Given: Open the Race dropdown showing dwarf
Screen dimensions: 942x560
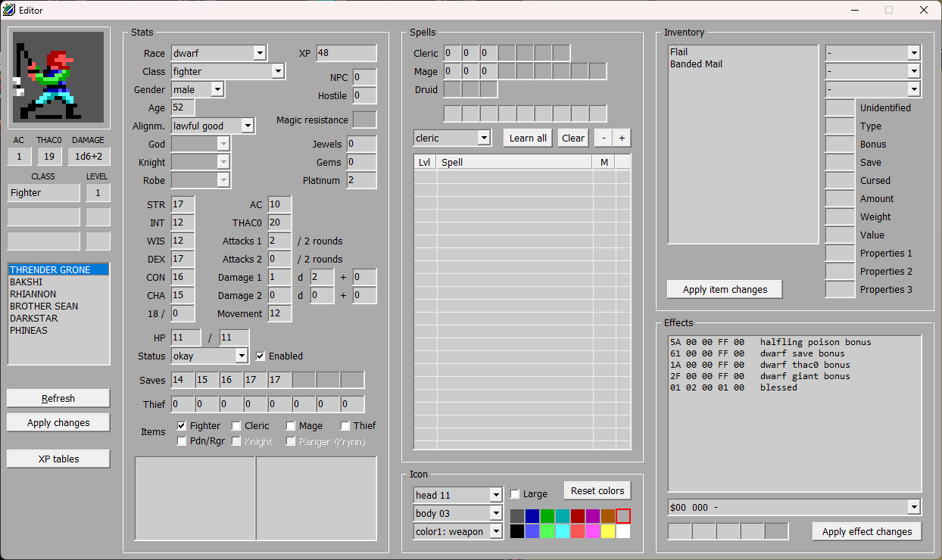Looking at the screenshot, I should [x=219, y=53].
